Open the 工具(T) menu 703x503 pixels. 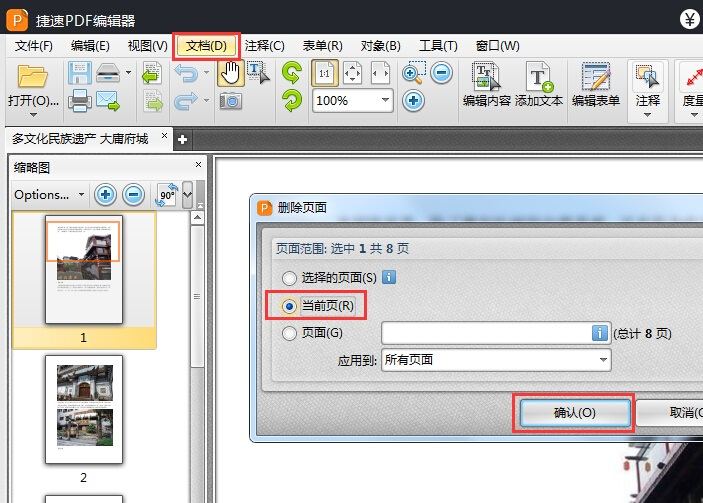pyautogui.click(x=438, y=46)
